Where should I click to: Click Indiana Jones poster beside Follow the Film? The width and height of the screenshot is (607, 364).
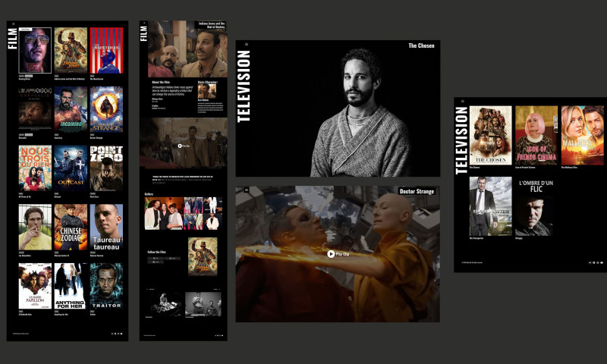point(203,256)
